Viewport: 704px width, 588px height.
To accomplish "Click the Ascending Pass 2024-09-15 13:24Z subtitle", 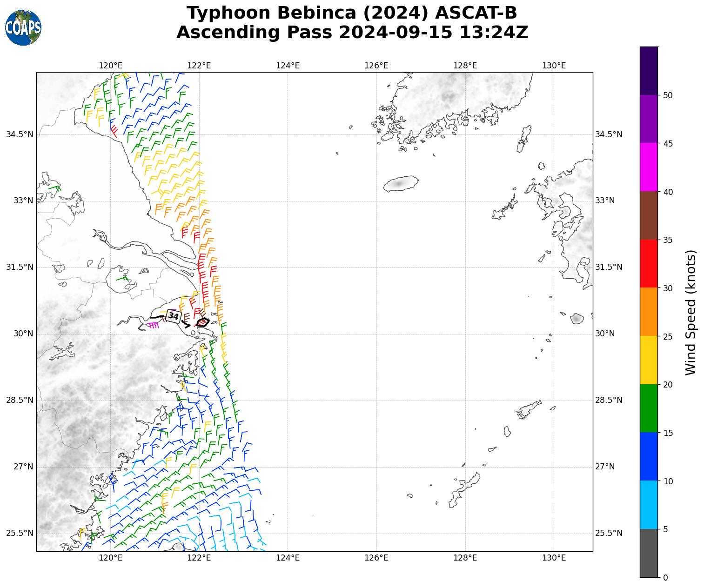I will [x=352, y=33].
